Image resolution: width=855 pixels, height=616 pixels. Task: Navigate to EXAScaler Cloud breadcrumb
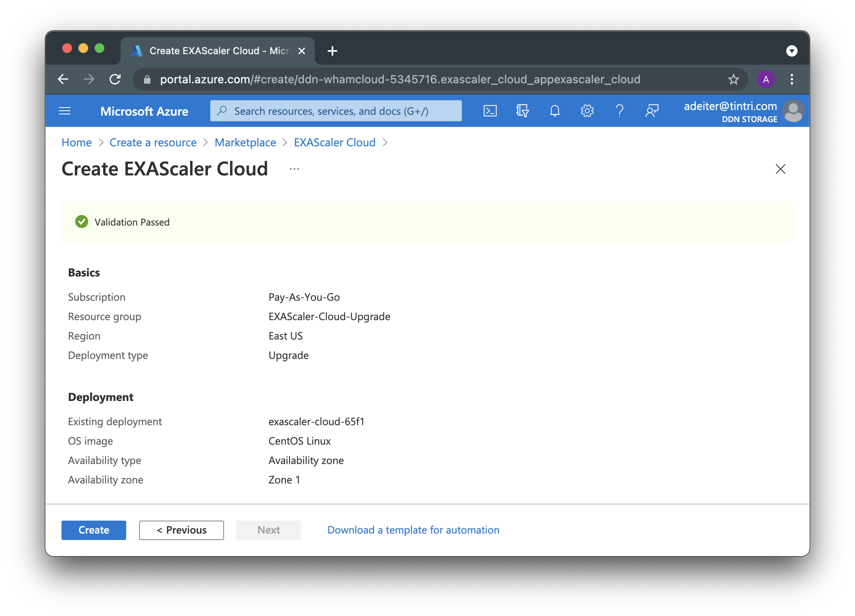334,142
